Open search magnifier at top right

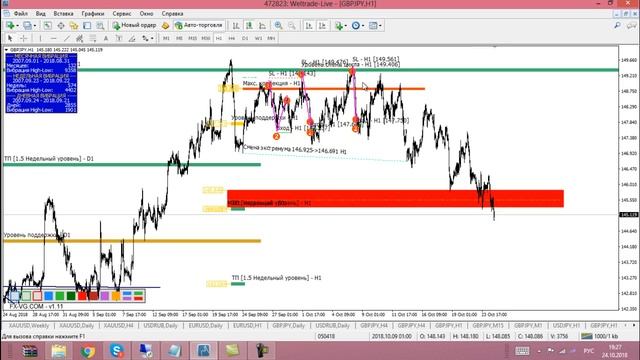(x=618, y=26)
